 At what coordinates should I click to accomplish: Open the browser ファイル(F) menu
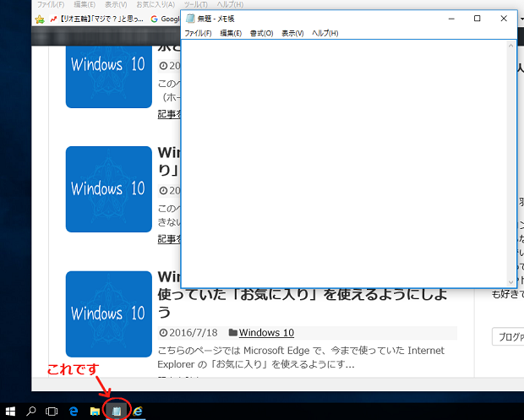tap(51, 4)
